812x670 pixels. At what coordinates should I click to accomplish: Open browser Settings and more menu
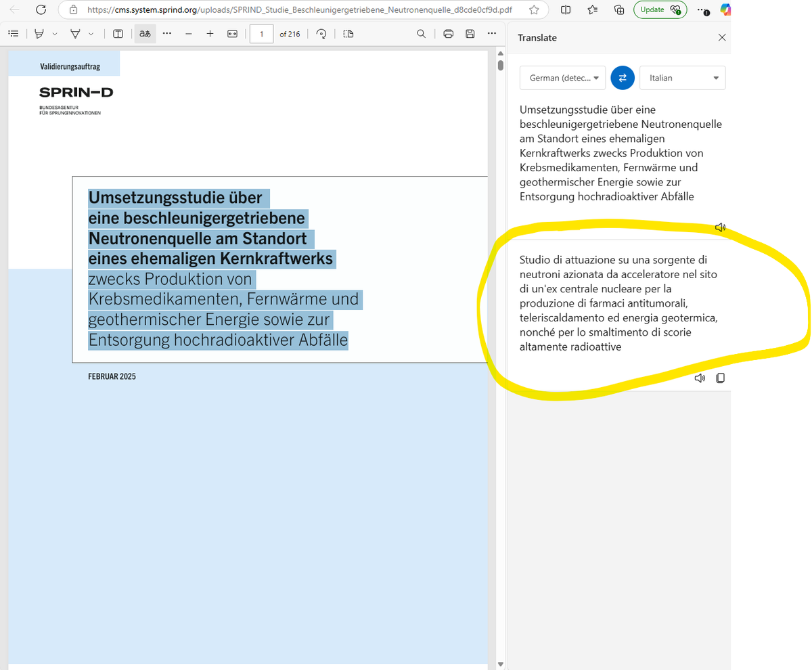tap(703, 10)
